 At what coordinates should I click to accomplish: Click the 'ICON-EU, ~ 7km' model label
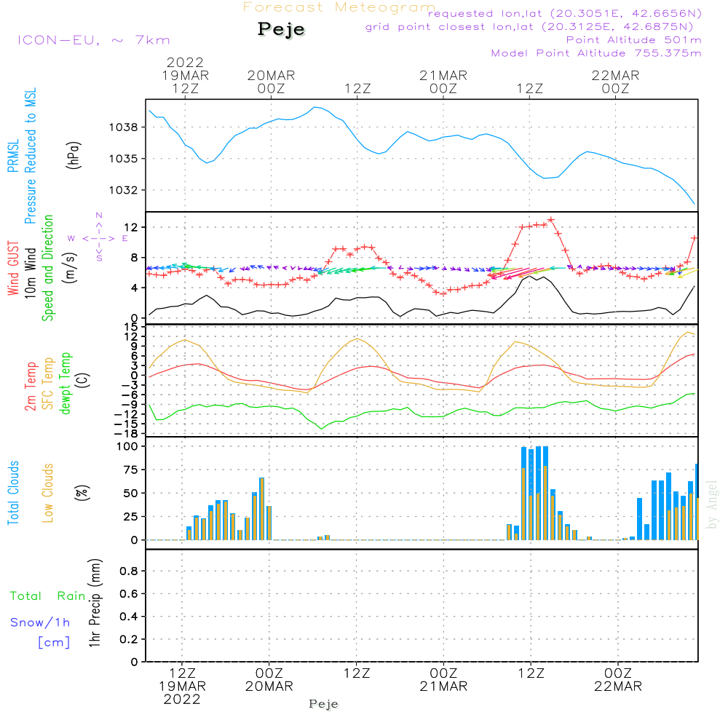pos(94,40)
